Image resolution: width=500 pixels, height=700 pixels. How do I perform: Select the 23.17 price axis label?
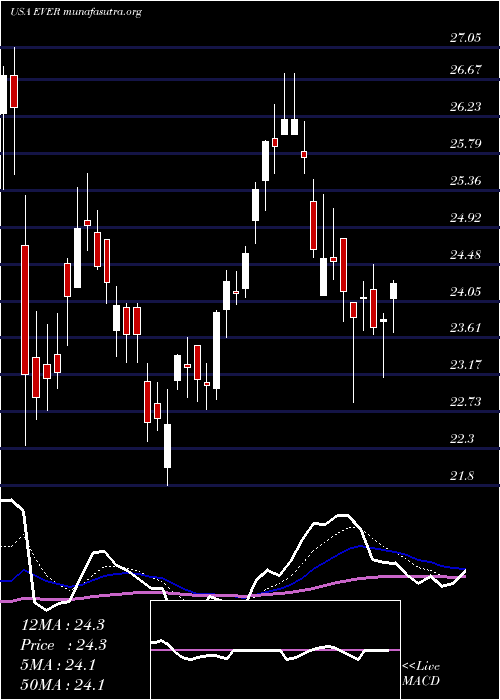[x=465, y=365]
